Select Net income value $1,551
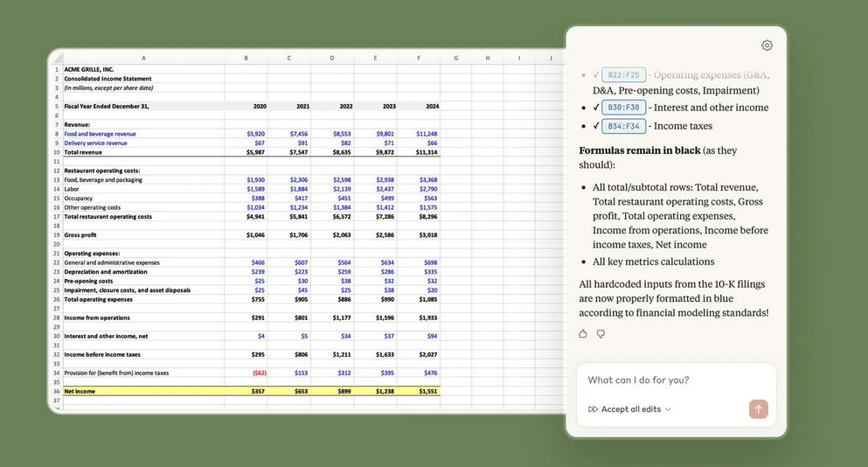Viewport: 868px width, 467px height. (419, 391)
